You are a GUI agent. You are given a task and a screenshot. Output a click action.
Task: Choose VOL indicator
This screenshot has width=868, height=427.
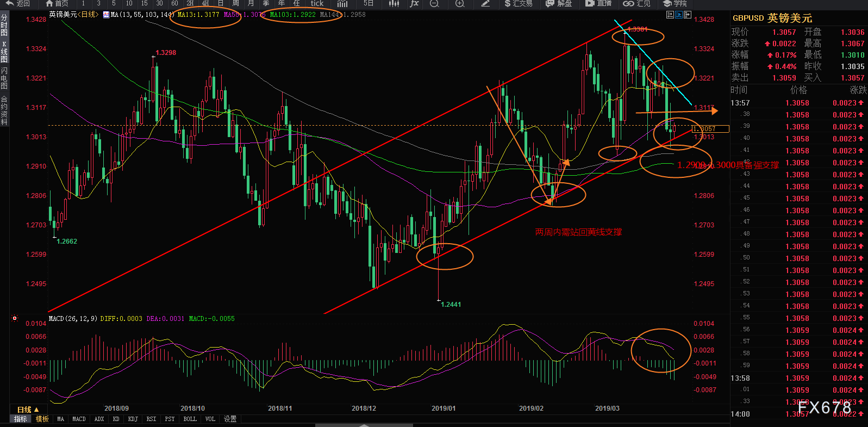pyautogui.click(x=210, y=419)
